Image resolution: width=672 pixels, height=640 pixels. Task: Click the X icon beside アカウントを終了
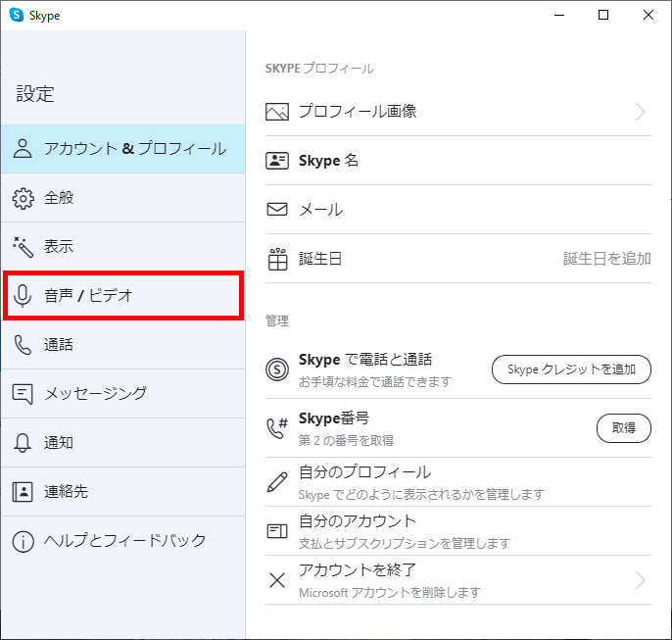tap(277, 580)
